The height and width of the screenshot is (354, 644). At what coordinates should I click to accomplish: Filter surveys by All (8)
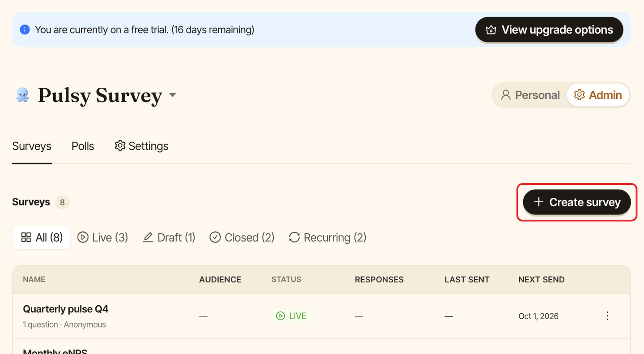tap(42, 237)
